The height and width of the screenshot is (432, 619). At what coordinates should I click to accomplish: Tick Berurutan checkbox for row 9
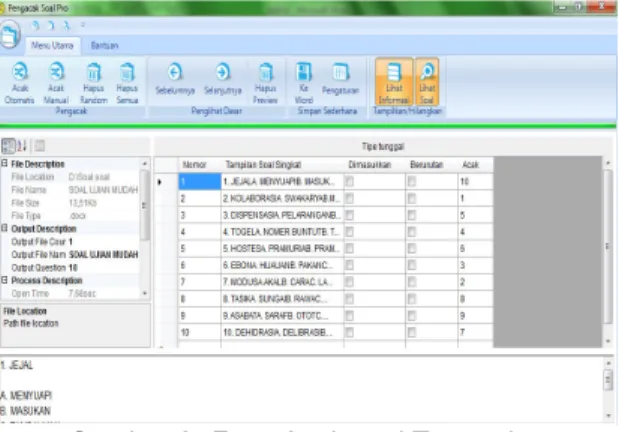pyautogui.click(x=412, y=316)
